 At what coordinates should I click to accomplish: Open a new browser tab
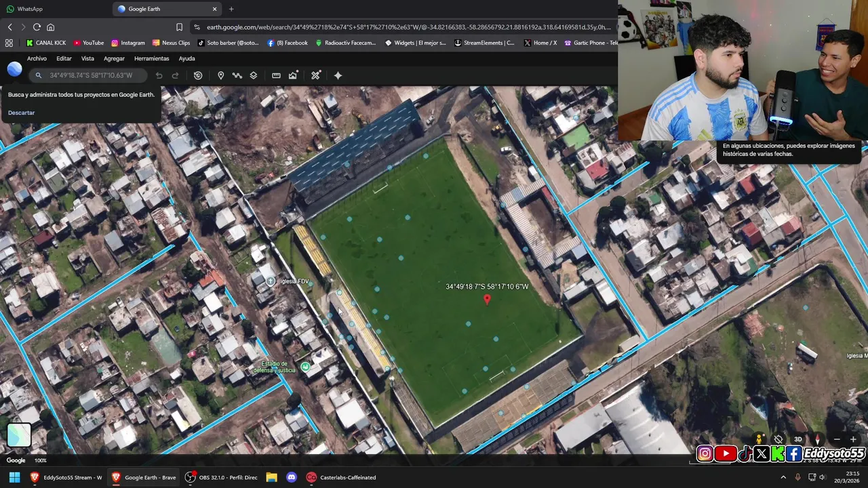[231, 9]
